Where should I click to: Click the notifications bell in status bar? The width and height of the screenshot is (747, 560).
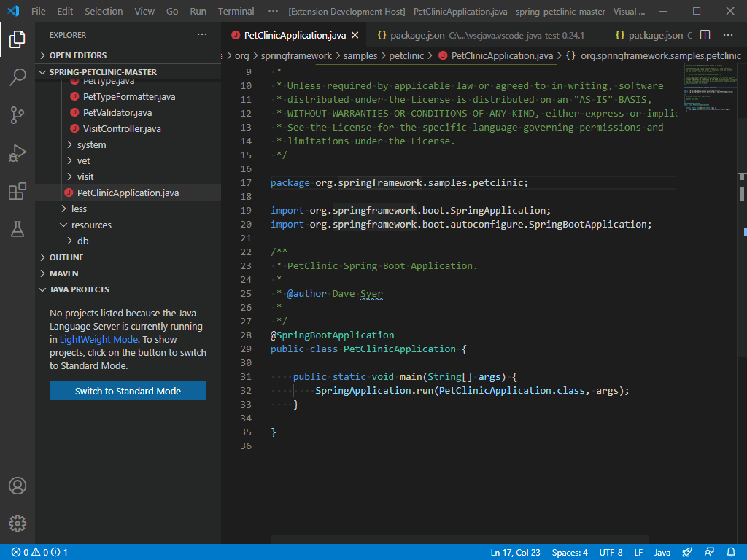pyautogui.click(x=731, y=553)
